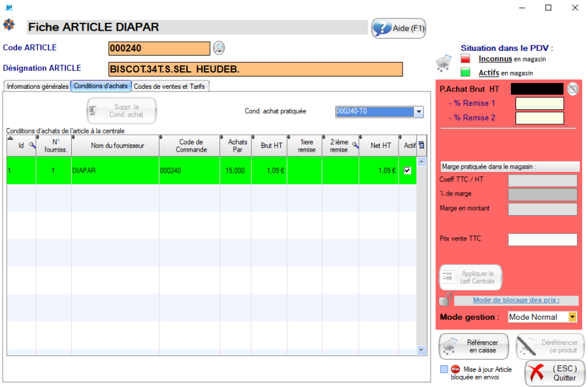
Task: Click the shopping cart icon under Situation dans le PDV
Action: 444,63
